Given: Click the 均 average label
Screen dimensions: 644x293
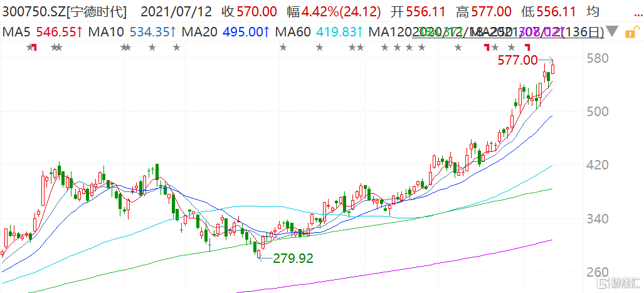Looking at the screenshot, I should pyautogui.click(x=593, y=13).
